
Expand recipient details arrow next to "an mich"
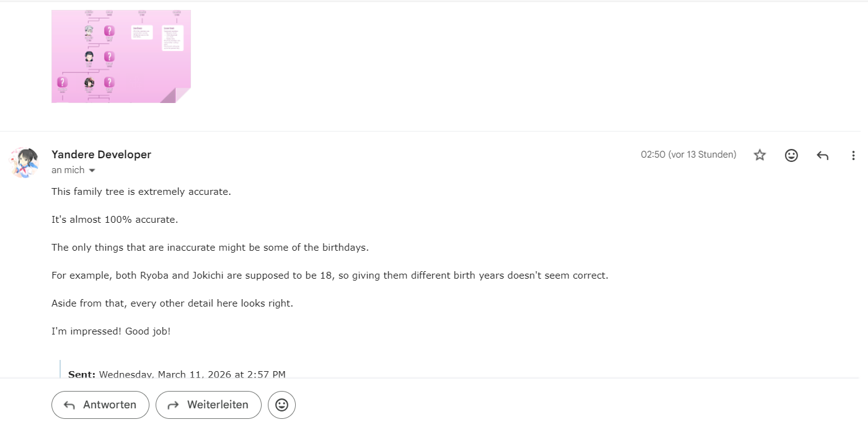tap(92, 171)
